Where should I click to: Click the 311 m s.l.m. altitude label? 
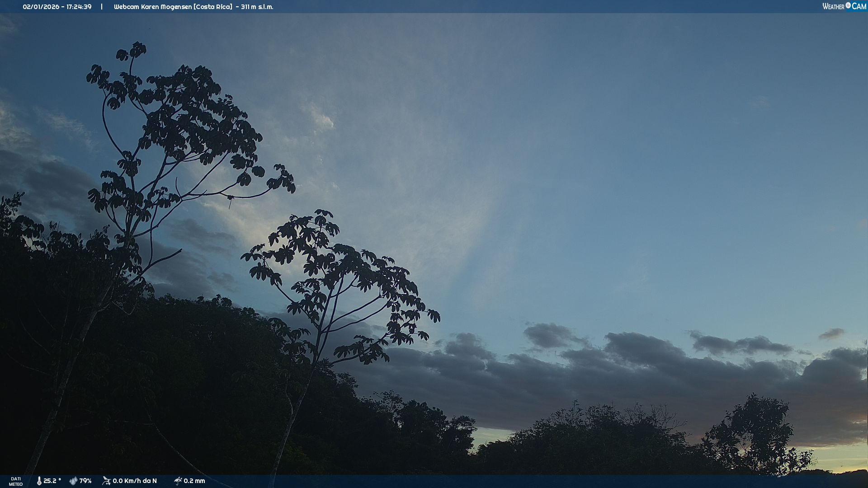click(x=257, y=7)
